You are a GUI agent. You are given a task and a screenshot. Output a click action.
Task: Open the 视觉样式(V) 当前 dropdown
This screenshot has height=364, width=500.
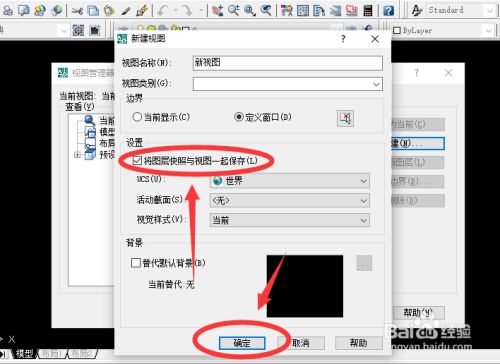[x=290, y=220]
